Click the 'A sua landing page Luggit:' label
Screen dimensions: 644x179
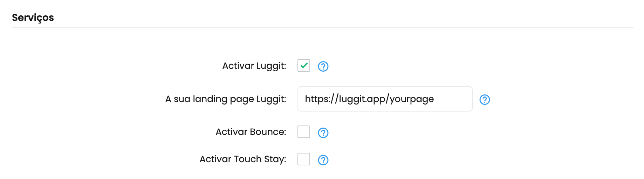point(226,99)
